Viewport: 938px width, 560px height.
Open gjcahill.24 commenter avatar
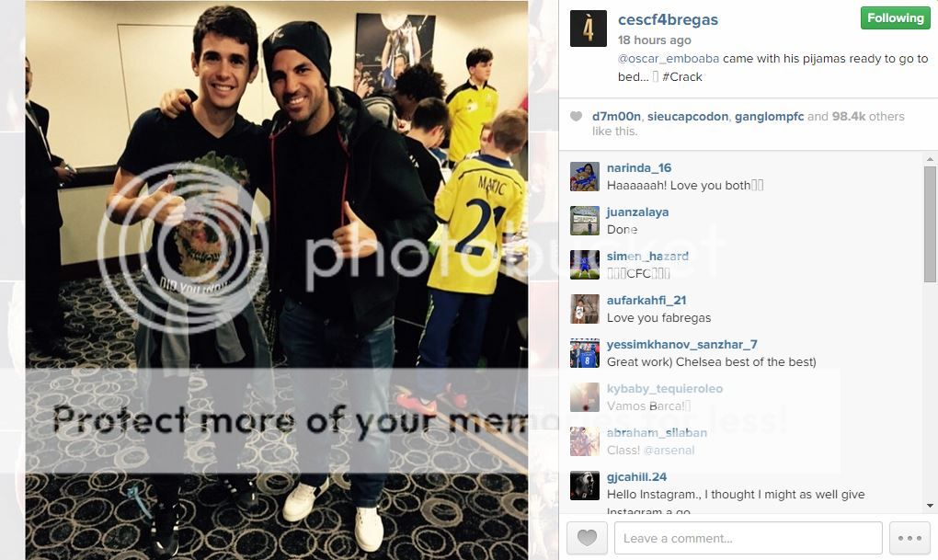(x=585, y=486)
